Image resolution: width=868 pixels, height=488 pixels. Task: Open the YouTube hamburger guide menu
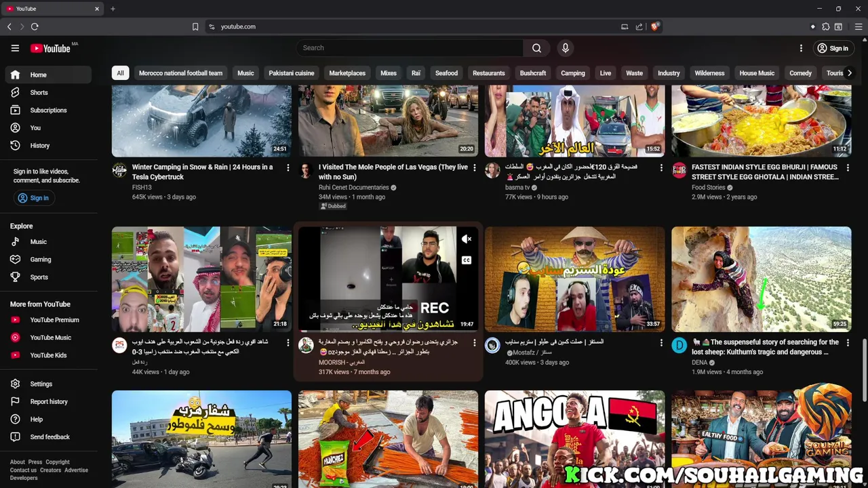click(15, 48)
